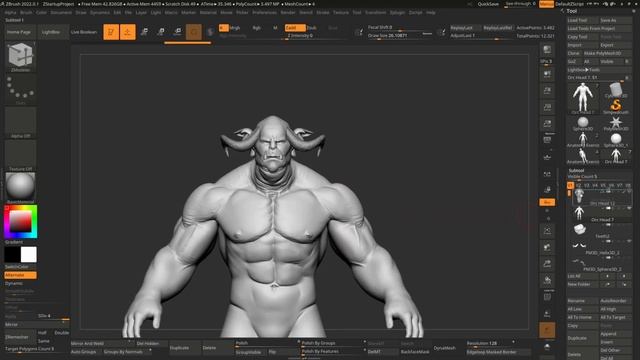Toggle the Rgb mode

point(257,28)
